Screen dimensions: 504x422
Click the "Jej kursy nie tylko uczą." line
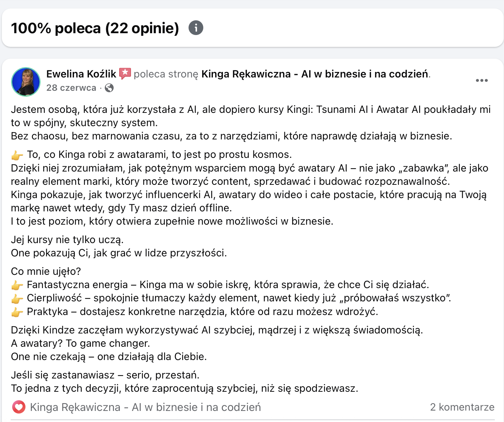[67, 240]
